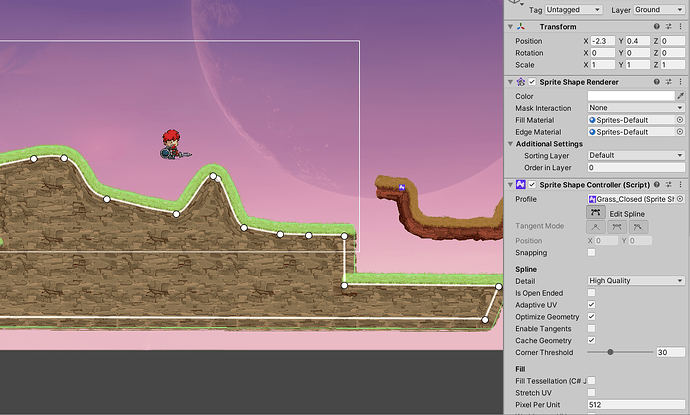690x415 pixels.
Task: Disable the Sprite Shape Controller component checkbox
Action: 532,184
